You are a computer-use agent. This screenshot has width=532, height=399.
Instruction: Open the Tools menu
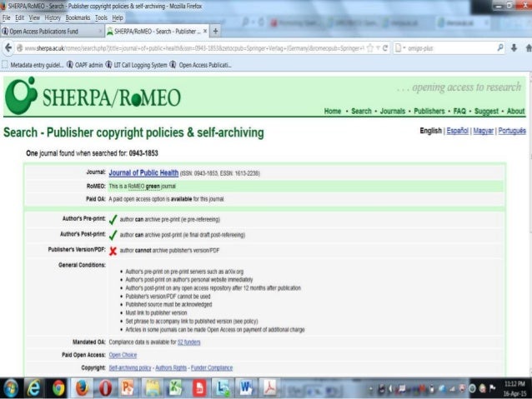[101, 18]
